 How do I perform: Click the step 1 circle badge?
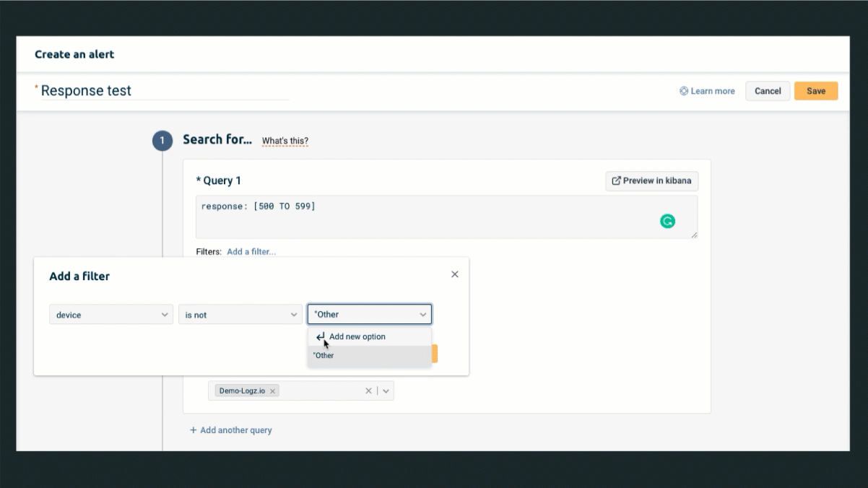(162, 141)
